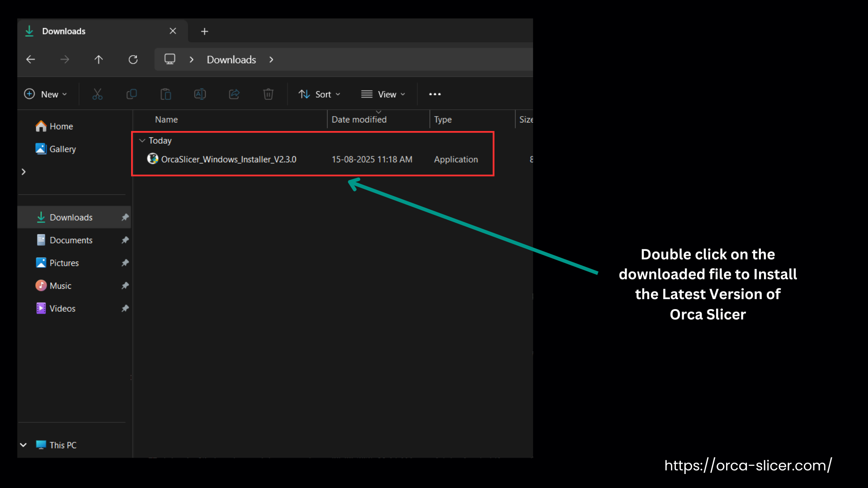Refresh the Downloads folder

coord(133,60)
